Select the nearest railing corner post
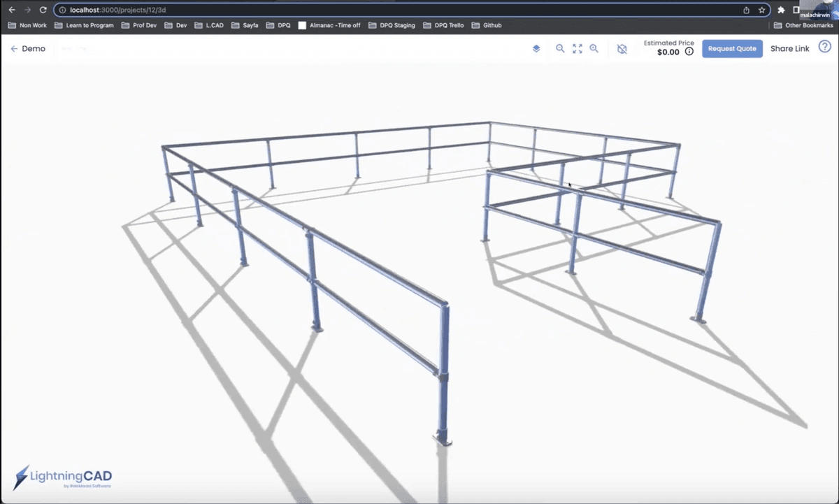This screenshot has height=504, width=839. point(443,374)
